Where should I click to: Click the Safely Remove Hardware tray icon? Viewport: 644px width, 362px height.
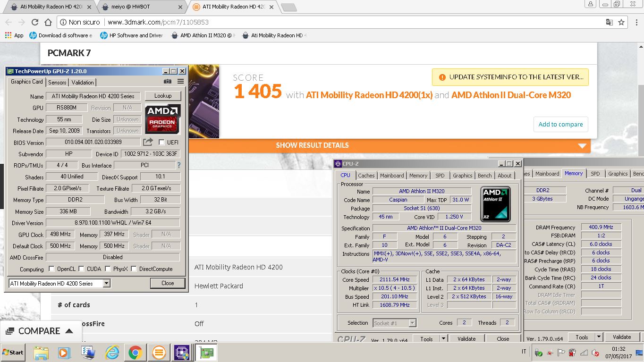(x=538, y=352)
